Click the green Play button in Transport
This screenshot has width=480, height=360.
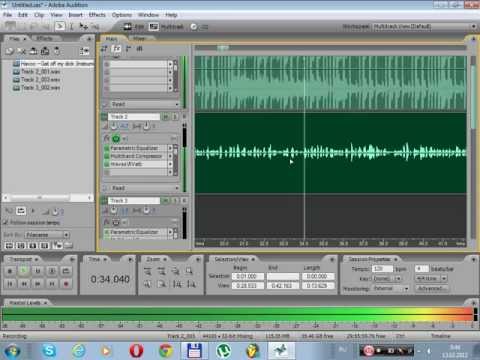(24, 271)
